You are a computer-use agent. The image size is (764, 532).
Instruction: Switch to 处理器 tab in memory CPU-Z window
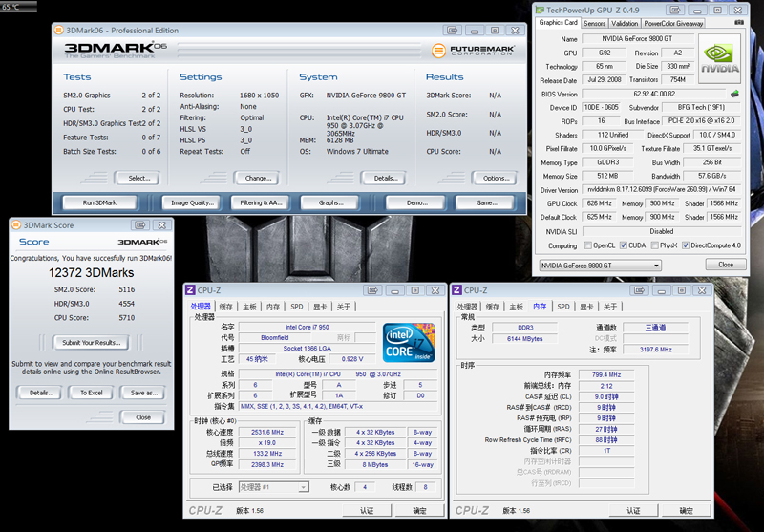pyautogui.click(x=467, y=307)
